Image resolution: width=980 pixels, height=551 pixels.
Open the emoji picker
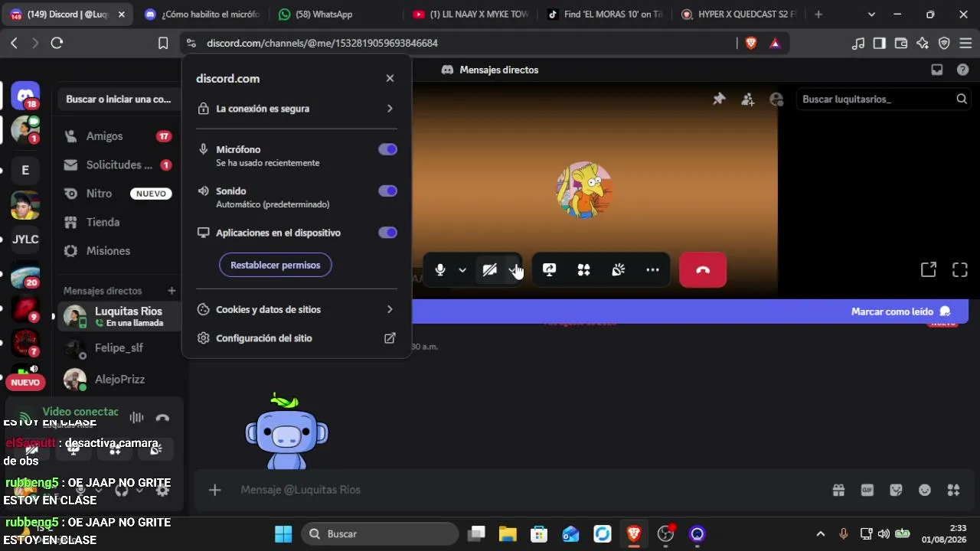925,490
